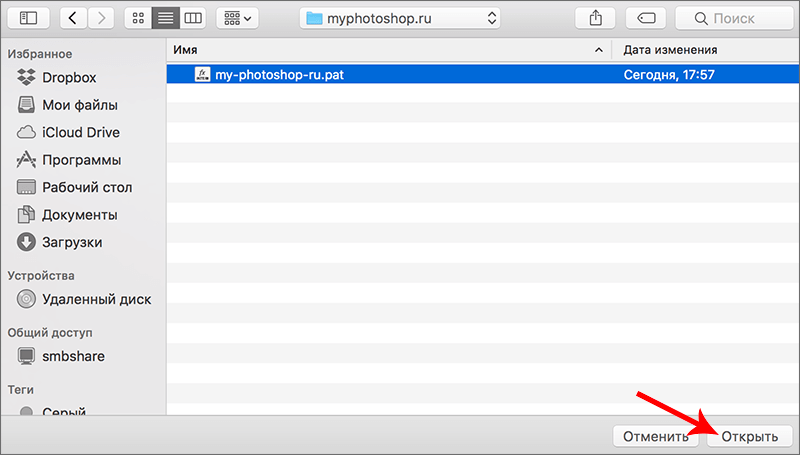The height and width of the screenshot is (455, 800).
Task: Click the tags edit icon
Action: (645, 17)
